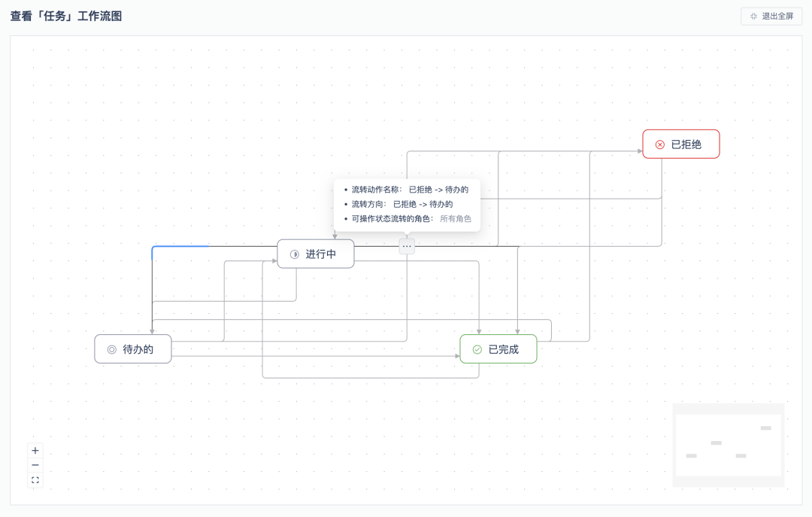Click the red X icon in 已拒绝 node
Viewport: 812px width, 517px height.
660,144
